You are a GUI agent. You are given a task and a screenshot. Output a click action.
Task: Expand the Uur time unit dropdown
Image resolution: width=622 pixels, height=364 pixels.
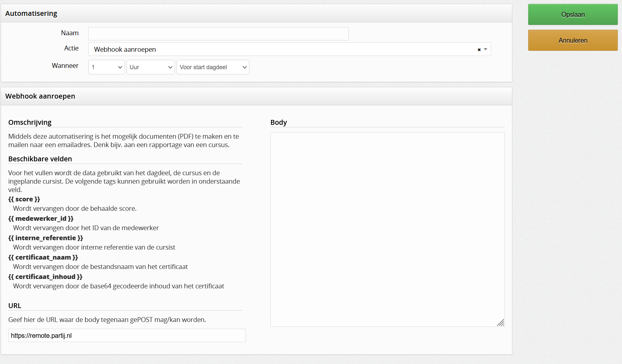(x=150, y=67)
